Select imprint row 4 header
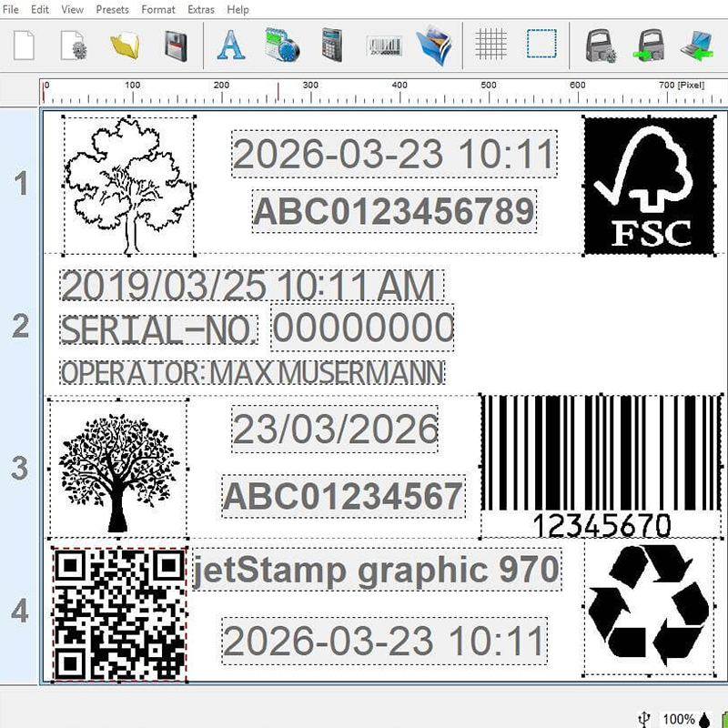Screen dimensions: 728x728 [20, 611]
